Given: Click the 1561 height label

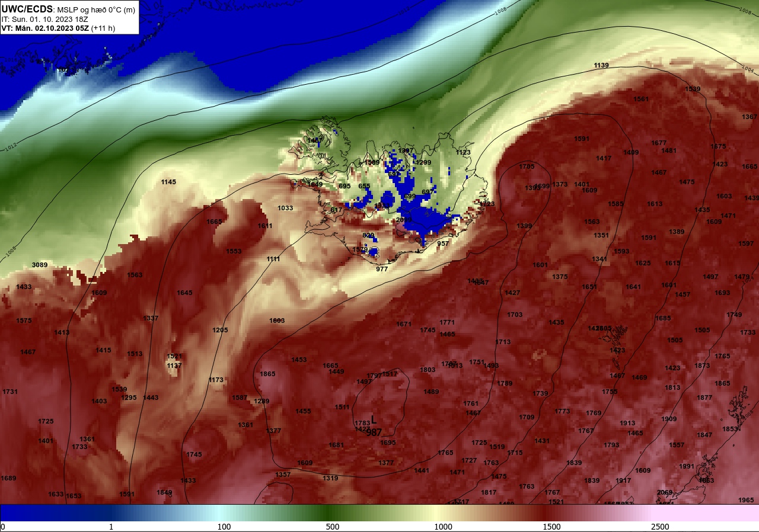Looking at the screenshot, I should coord(641,99).
